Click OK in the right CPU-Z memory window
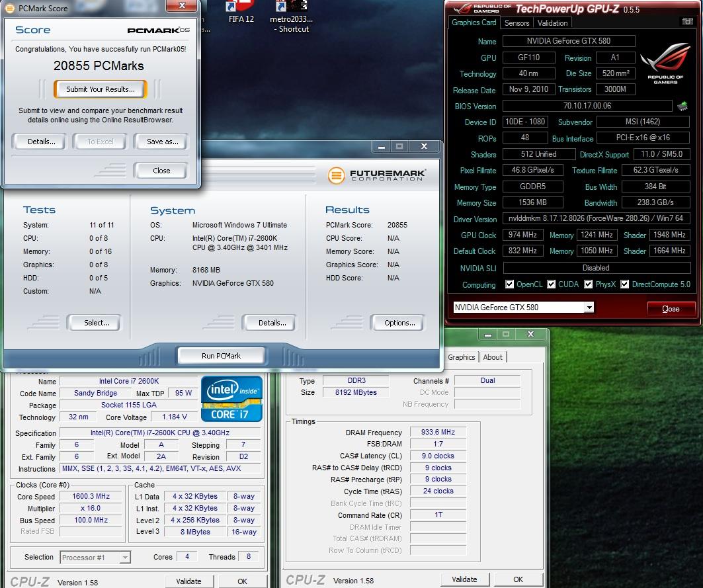The image size is (703, 588). [518, 579]
